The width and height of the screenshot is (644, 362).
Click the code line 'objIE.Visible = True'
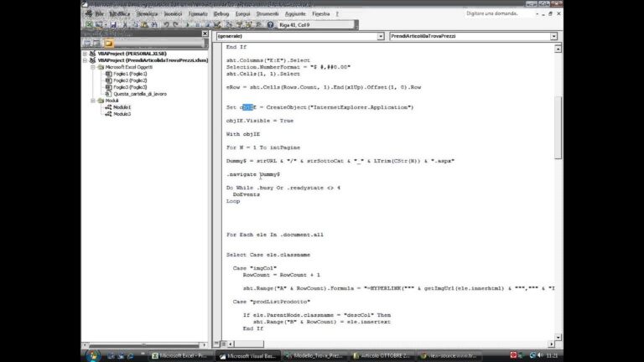(260, 121)
